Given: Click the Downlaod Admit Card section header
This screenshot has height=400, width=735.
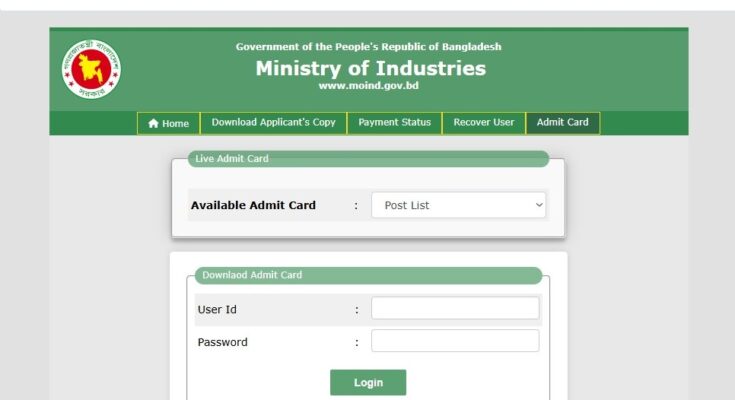Looking at the screenshot, I should click(252, 275).
